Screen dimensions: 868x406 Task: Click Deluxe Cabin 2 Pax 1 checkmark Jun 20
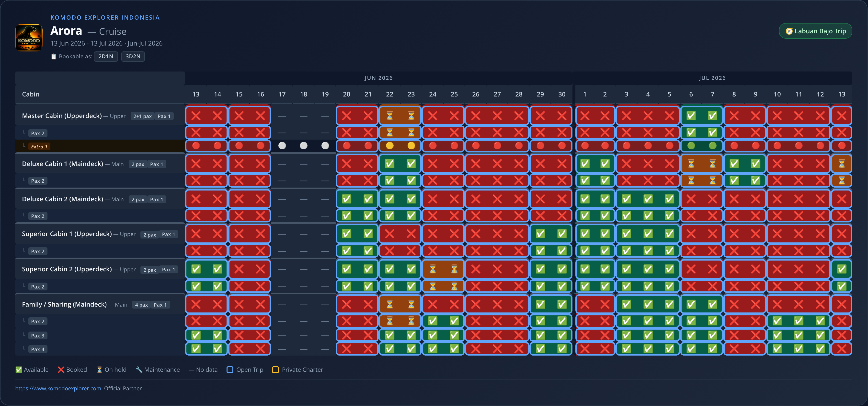(346, 199)
